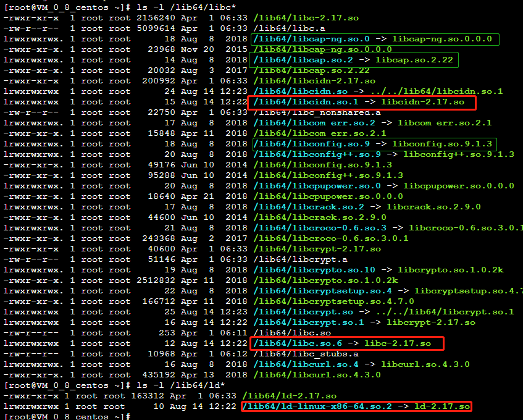This screenshot has height=420, width=523.
Task: Select file /lib64/ld-2.17.so
Action: tap(290, 396)
